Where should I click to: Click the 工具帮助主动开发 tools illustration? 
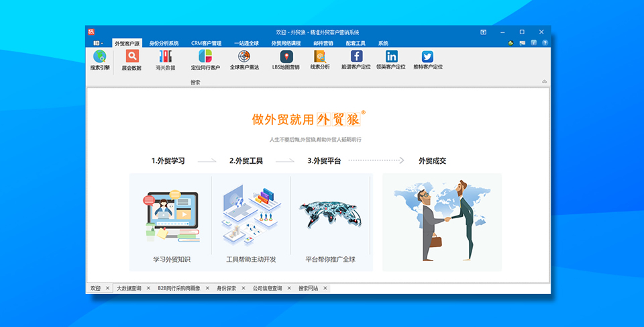click(x=252, y=216)
